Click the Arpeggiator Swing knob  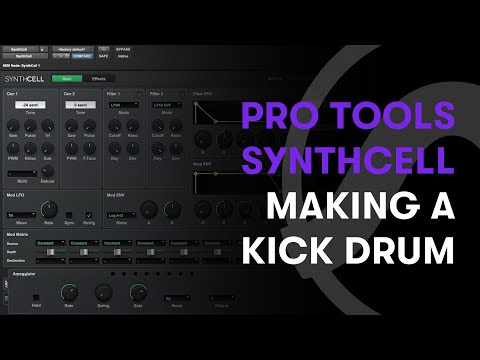104,293
